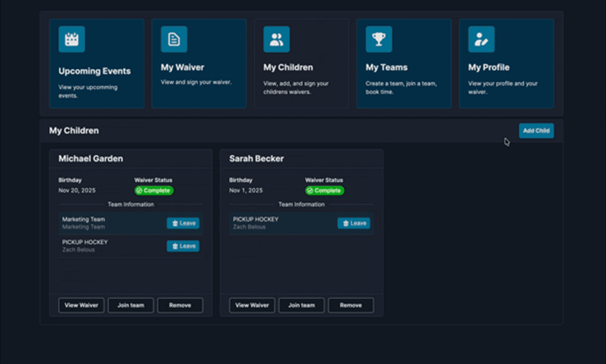Image resolution: width=606 pixels, height=364 pixels.
Task: Click the Upcoming Events calendar icon
Action: click(x=72, y=39)
